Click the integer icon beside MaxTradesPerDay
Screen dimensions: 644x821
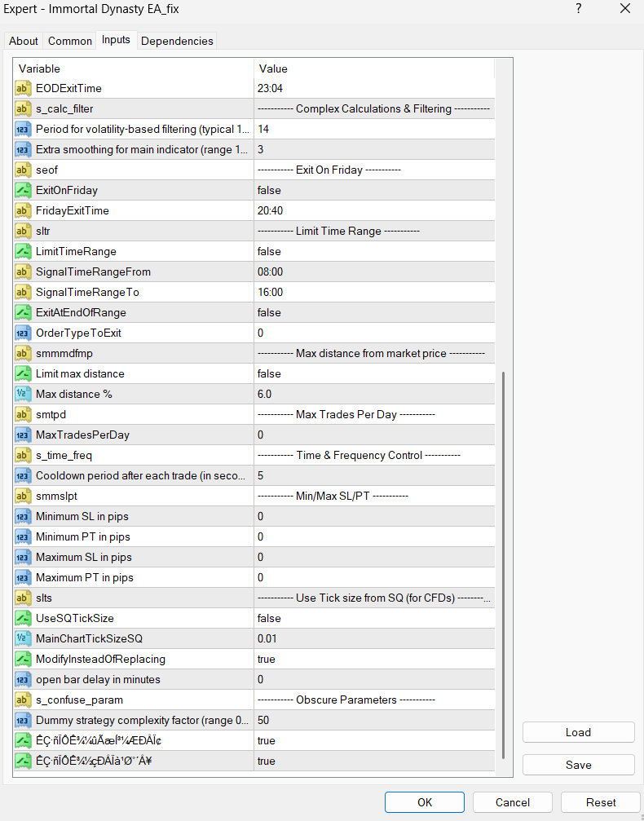click(24, 435)
